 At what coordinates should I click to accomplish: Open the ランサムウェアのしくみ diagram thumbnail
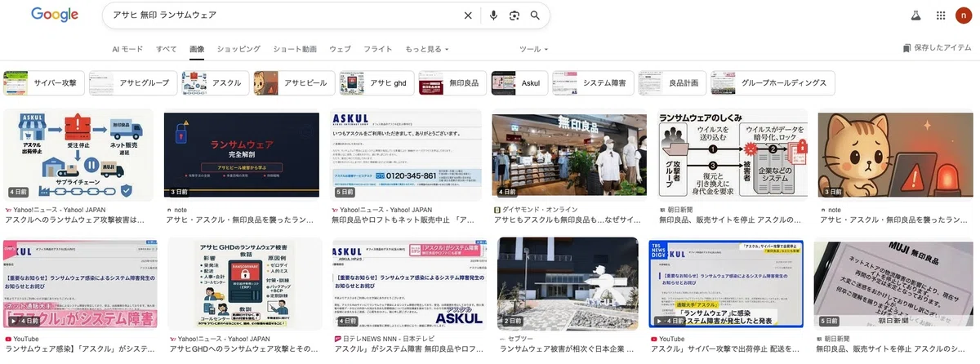click(x=733, y=155)
